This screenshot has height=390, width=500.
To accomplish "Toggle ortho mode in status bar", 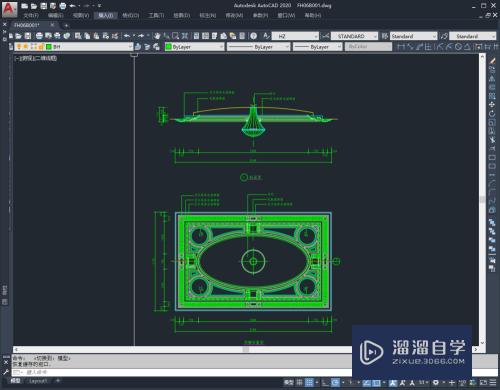I will (326, 382).
